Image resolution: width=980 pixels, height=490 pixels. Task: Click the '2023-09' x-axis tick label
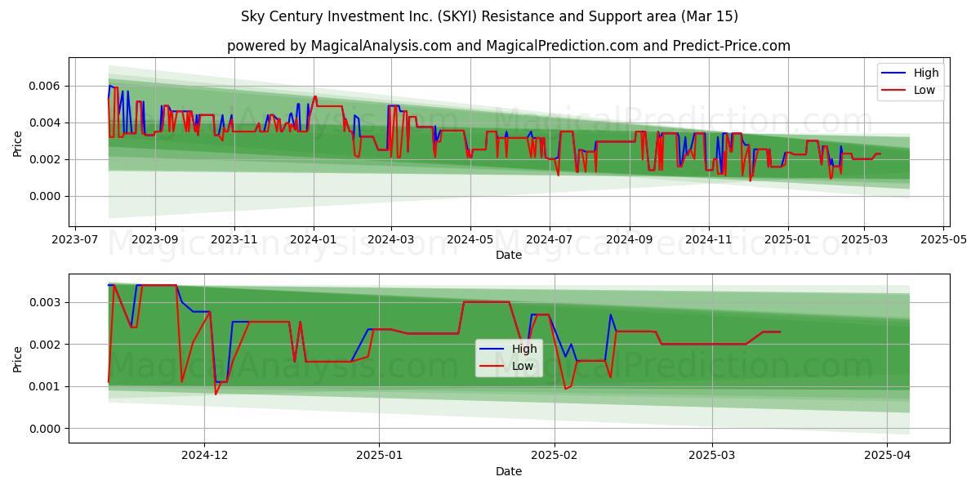click(x=154, y=241)
